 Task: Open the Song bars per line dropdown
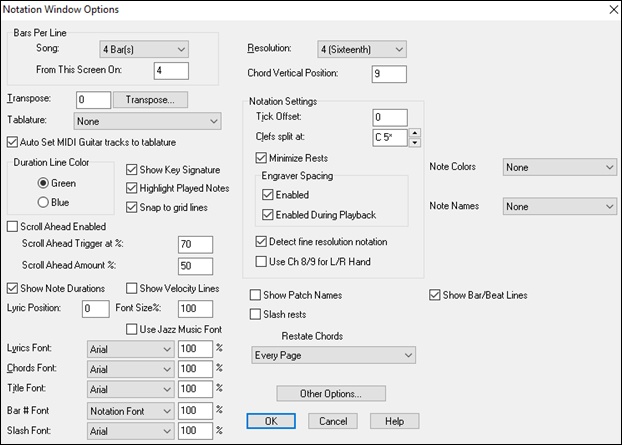point(143,49)
